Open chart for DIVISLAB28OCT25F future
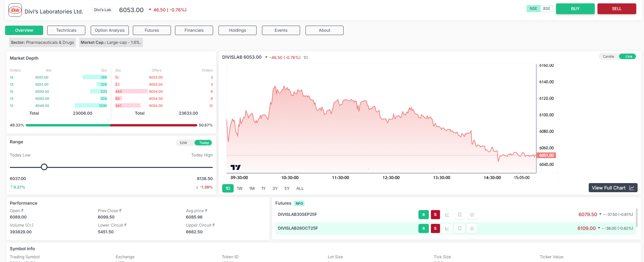The image size is (644, 262). click(447, 229)
